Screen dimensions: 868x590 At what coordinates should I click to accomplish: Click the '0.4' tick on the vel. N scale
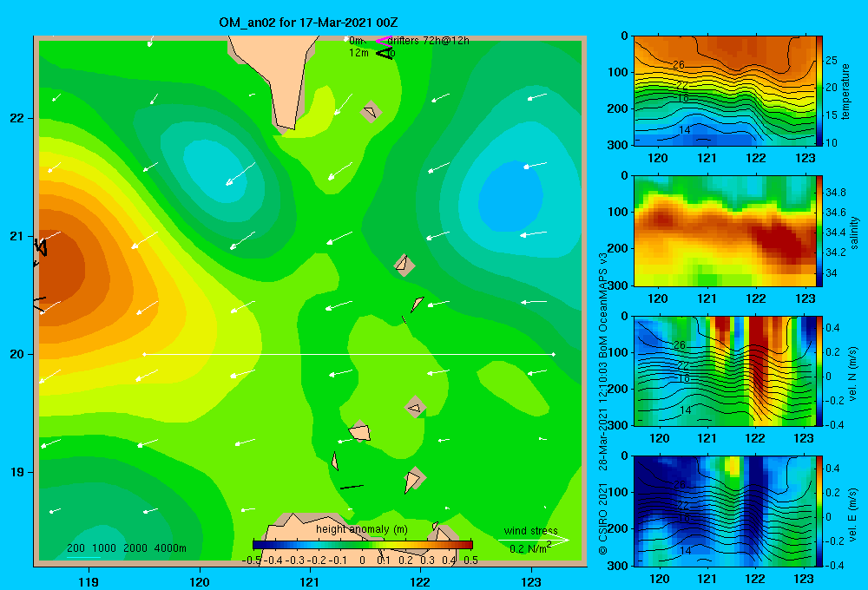click(832, 328)
